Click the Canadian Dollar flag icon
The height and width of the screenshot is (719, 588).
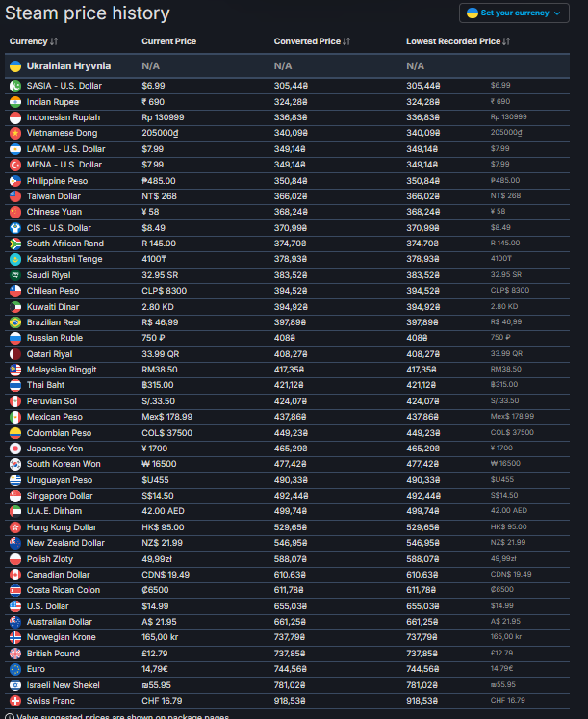[15, 575]
